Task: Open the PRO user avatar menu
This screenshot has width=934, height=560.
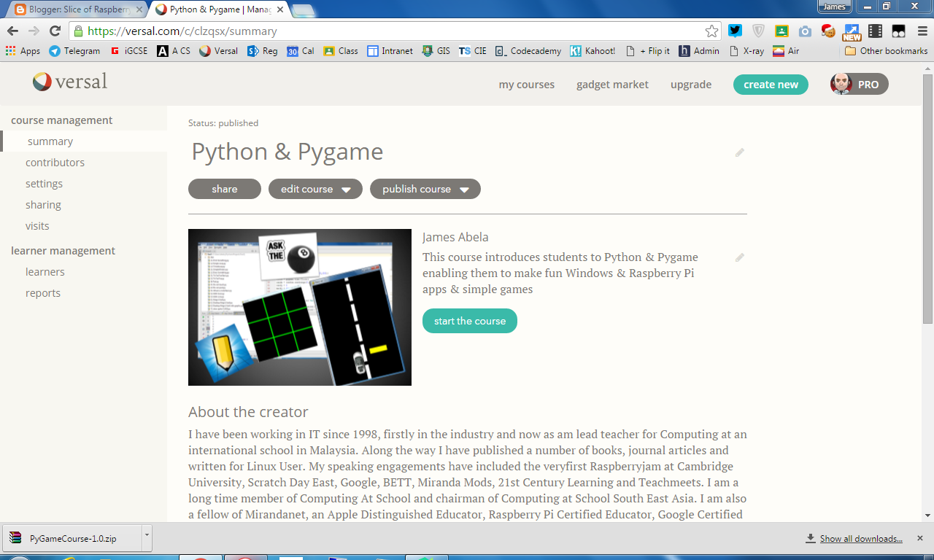Action: (x=859, y=85)
